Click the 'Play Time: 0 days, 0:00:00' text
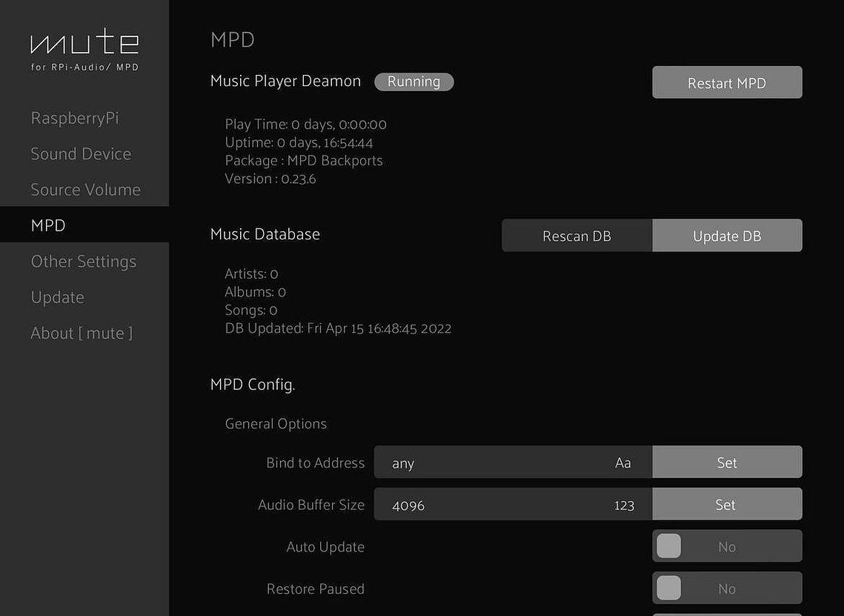This screenshot has height=616, width=844. 306,124
